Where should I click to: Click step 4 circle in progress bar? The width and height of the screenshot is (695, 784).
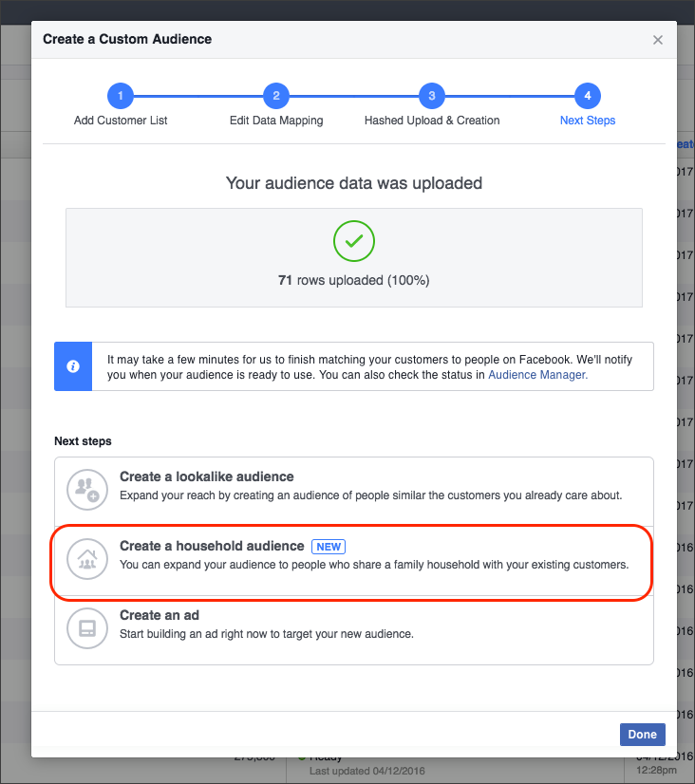click(x=588, y=96)
